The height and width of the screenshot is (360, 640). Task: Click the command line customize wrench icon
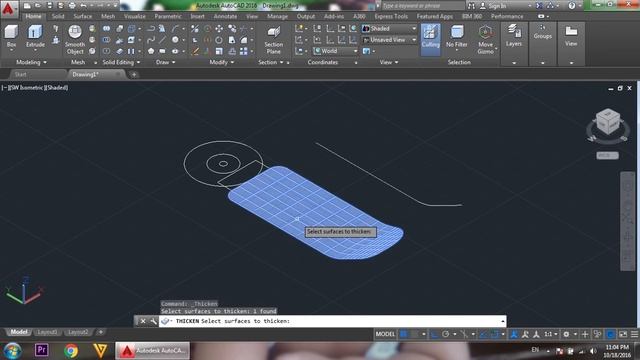coord(153,321)
